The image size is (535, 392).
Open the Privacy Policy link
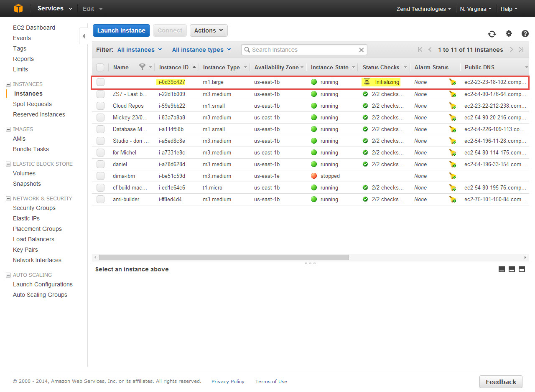click(228, 381)
